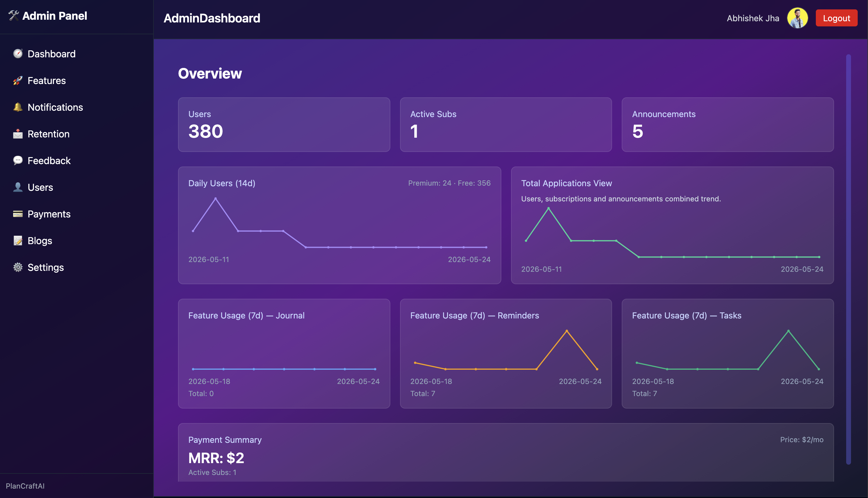Click the memo pencil icon beside Blogs
Screen dimensions: 868x498
[18, 241]
